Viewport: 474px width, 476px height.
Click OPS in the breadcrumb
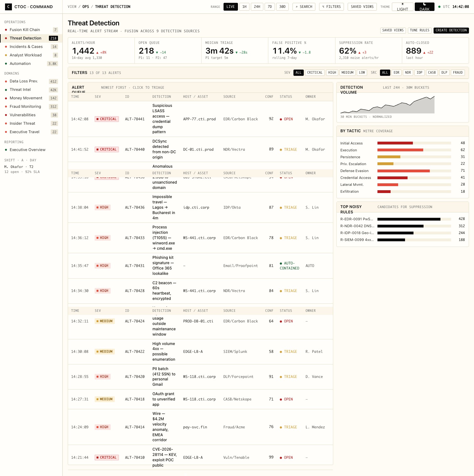[x=86, y=7]
